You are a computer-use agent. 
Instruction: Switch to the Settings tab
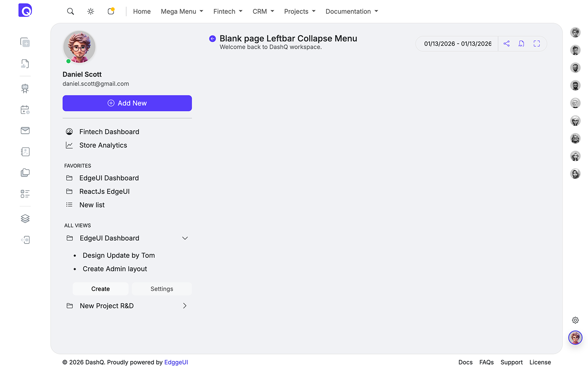tap(162, 289)
